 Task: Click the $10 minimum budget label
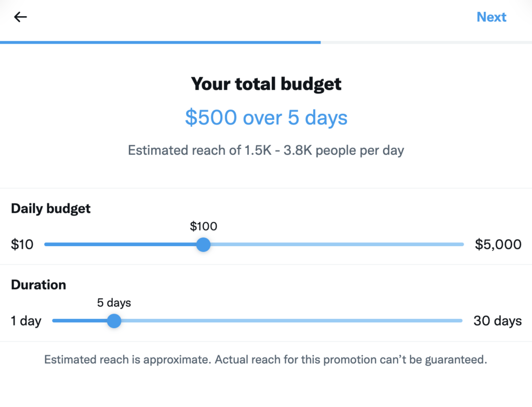click(x=22, y=245)
